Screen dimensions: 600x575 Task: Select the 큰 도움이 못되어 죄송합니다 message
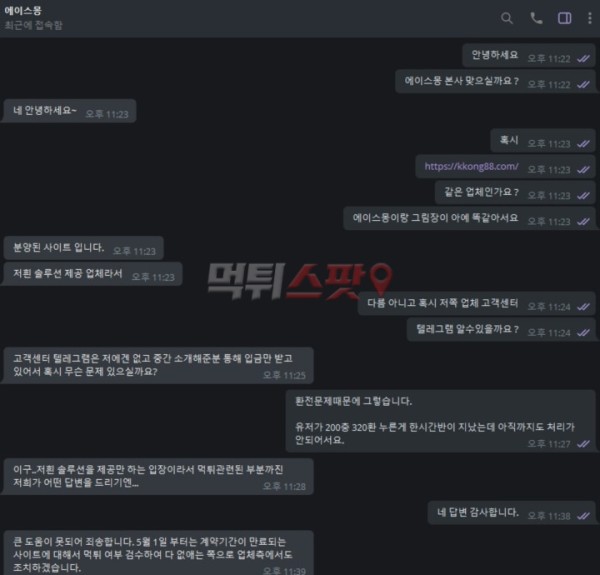coord(159,553)
